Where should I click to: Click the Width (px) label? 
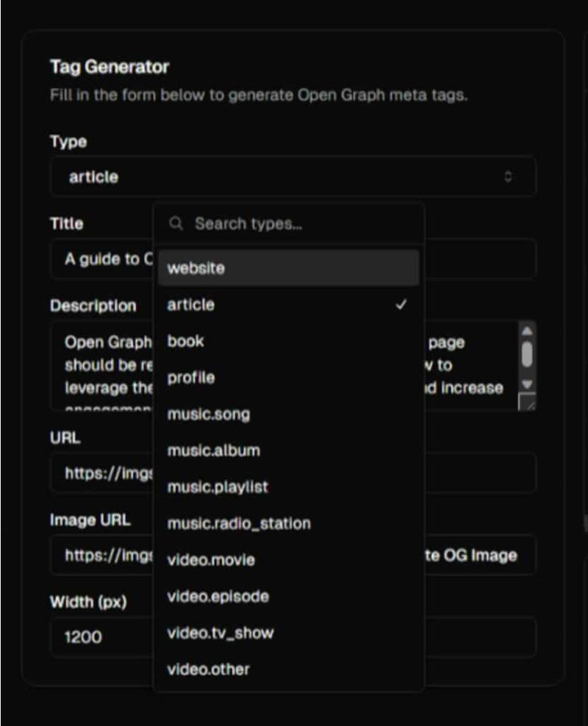pos(88,602)
